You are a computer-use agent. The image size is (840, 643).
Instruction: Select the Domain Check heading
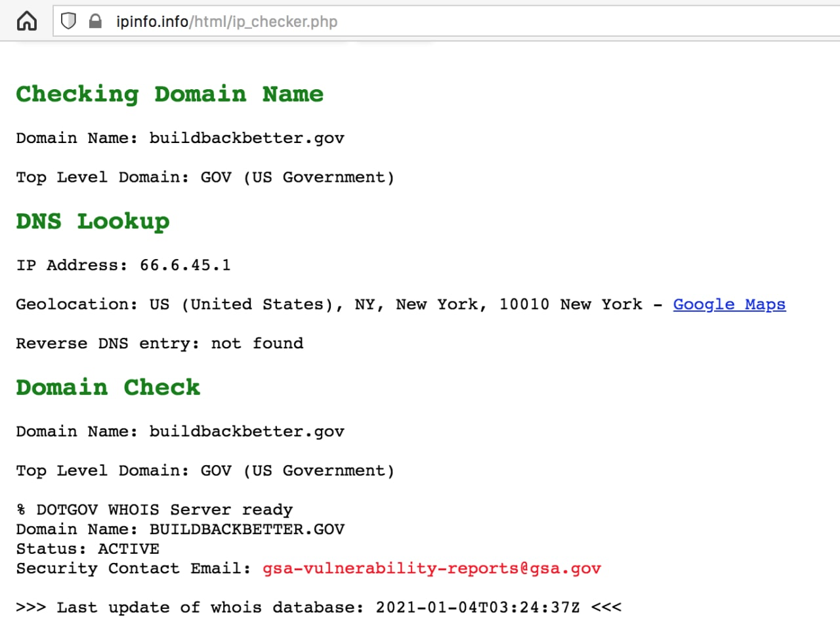(108, 387)
